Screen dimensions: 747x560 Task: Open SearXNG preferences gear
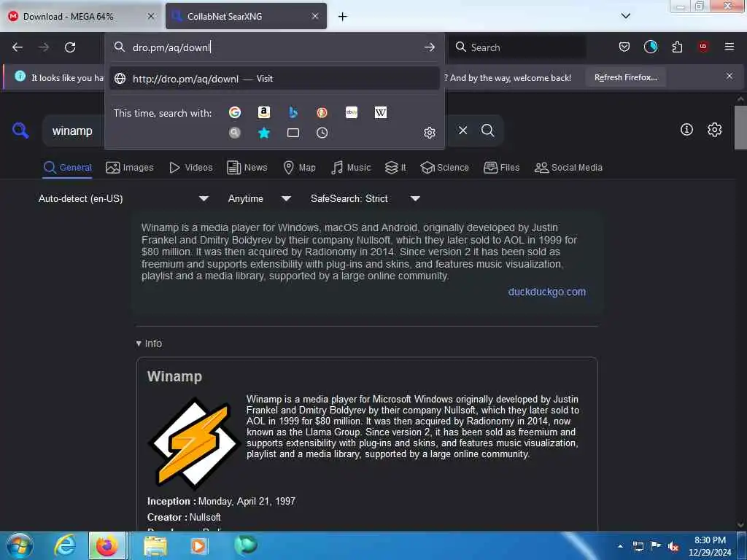(x=714, y=129)
